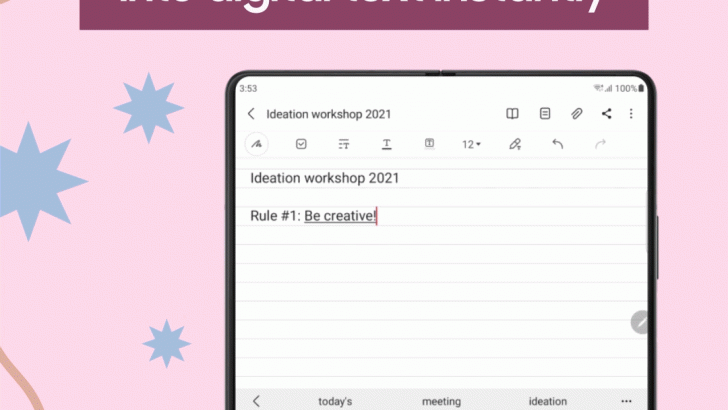Choose the suggestion "meeting"

(442, 401)
